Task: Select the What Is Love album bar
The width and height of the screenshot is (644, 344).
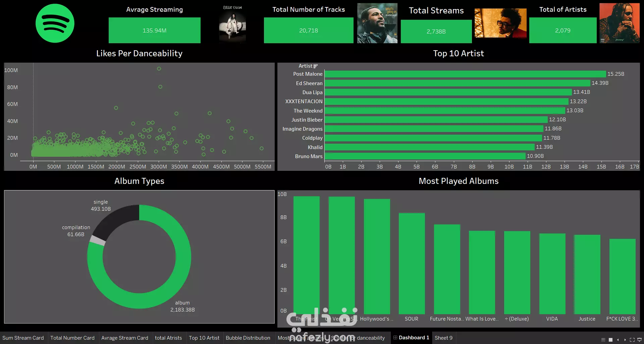Action: (x=482, y=272)
